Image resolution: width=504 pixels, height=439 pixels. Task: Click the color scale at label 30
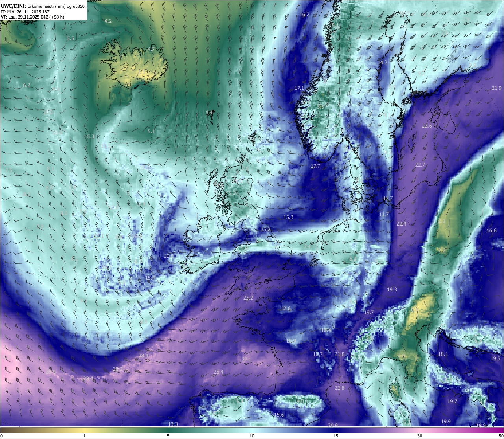(x=420, y=436)
